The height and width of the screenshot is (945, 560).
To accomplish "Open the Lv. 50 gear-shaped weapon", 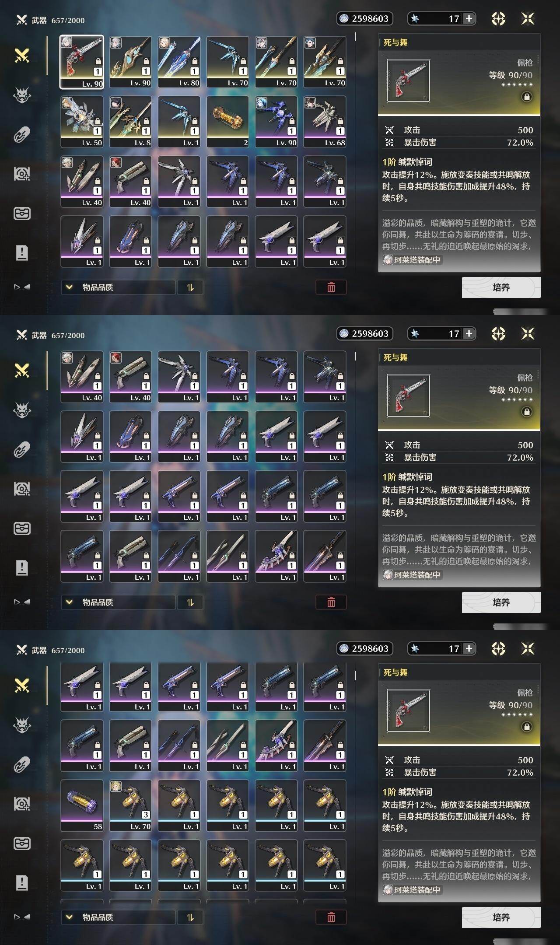I will (82, 122).
